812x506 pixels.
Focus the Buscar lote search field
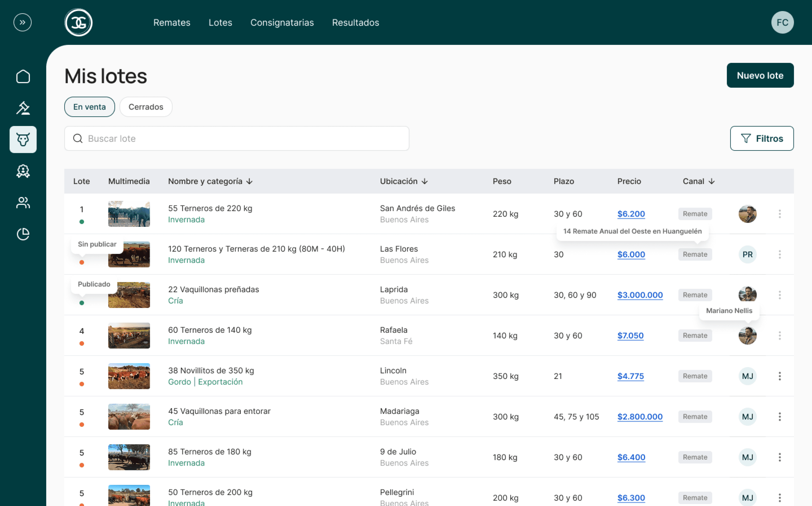coord(237,139)
